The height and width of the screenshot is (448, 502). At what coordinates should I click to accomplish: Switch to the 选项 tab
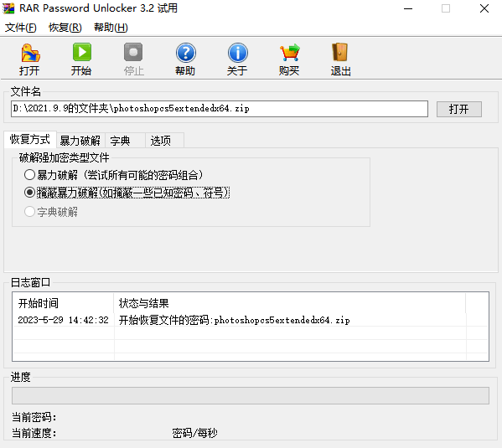coord(164,141)
